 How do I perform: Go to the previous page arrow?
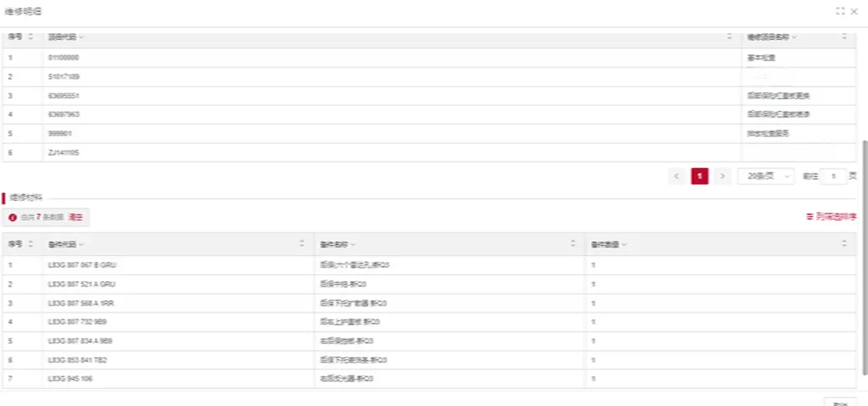[x=677, y=176]
